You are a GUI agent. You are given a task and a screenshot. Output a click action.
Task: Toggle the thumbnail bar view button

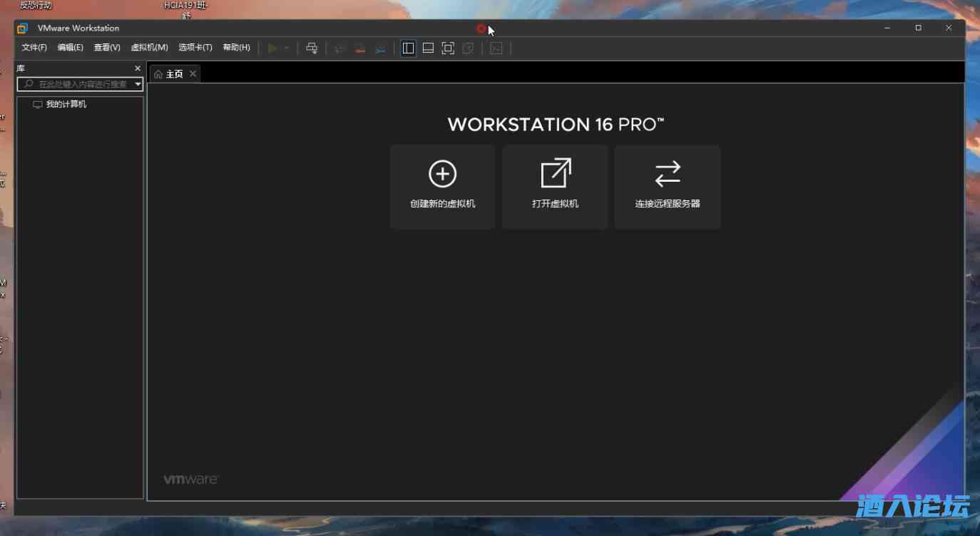(428, 48)
